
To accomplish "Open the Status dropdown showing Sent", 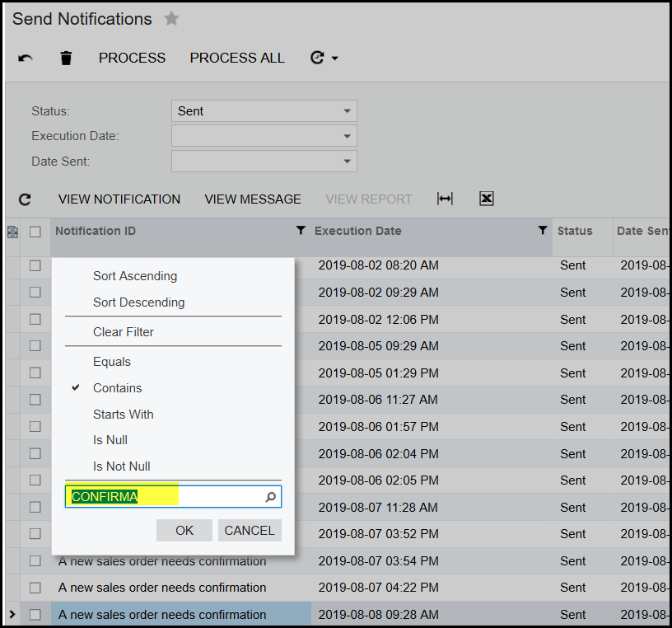I will pyautogui.click(x=264, y=111).
